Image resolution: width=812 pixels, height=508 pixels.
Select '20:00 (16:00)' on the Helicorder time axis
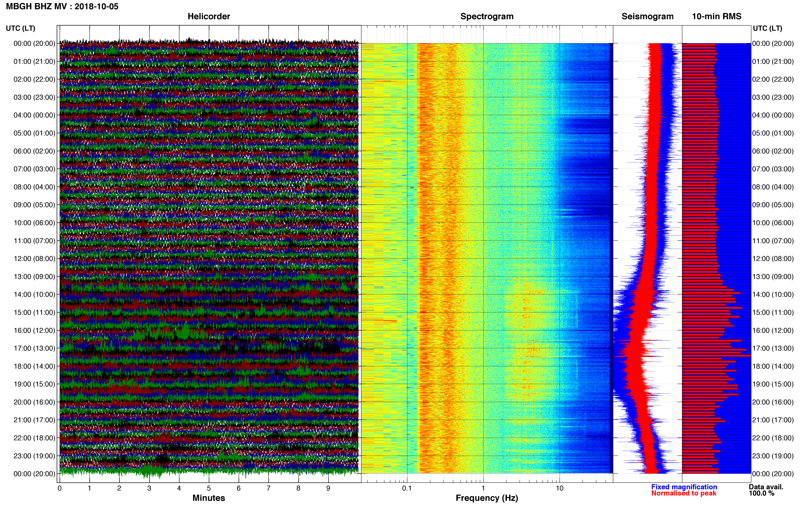pos(34,402)
